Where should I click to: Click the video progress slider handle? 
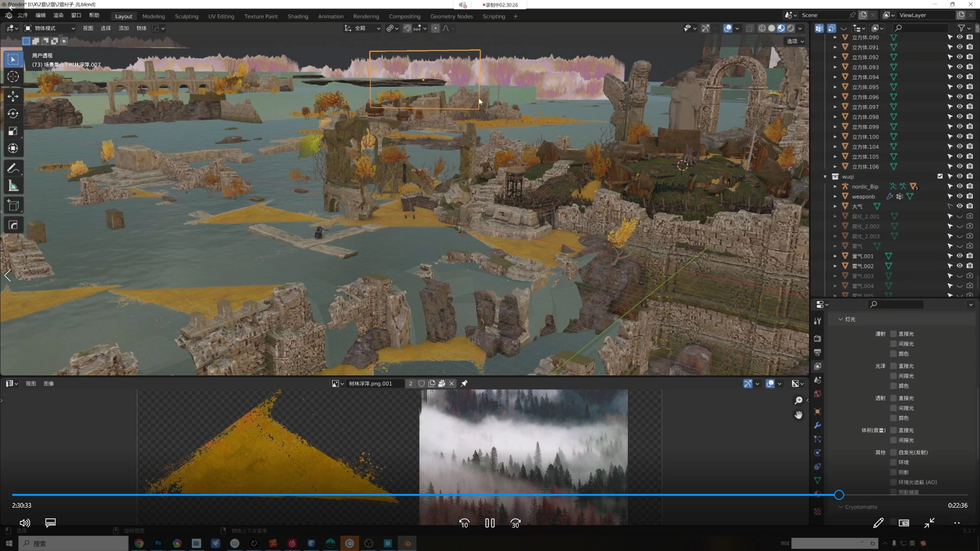click(839, 495)
